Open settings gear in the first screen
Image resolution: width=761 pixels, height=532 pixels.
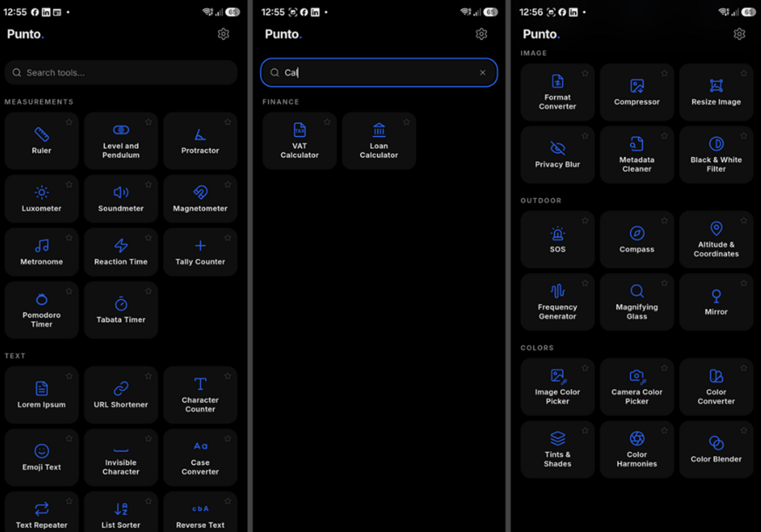(x=223, y=34)
